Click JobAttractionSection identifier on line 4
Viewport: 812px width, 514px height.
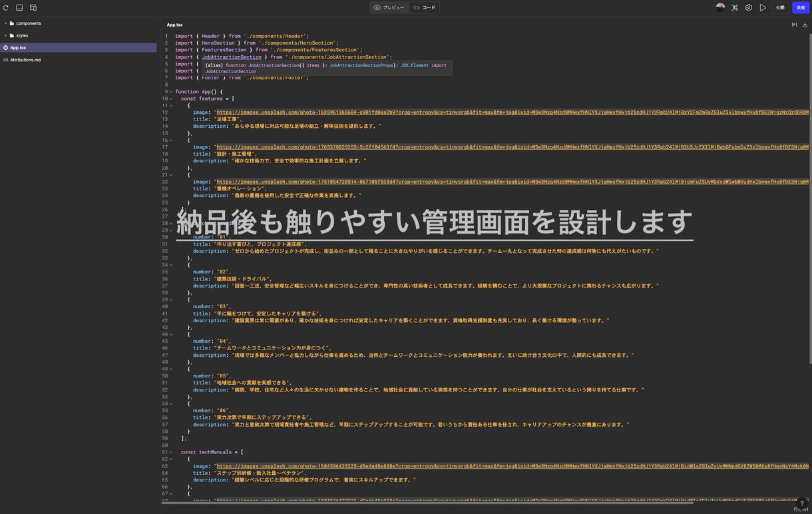(231, 57)
